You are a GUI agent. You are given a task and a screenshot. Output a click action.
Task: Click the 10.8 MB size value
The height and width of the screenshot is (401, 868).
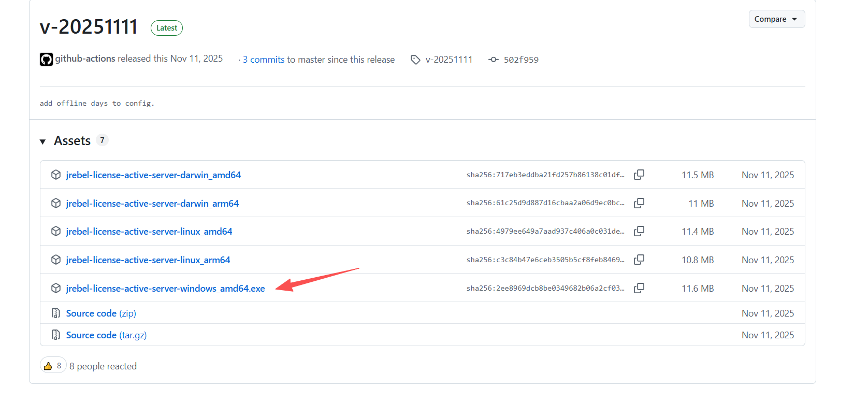[698, 260]
